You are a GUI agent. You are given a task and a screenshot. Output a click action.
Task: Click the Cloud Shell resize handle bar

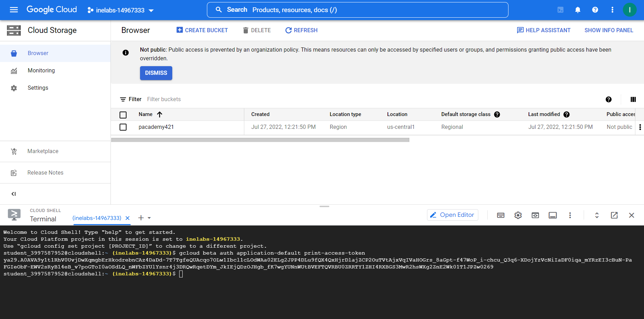click(x=324, y=206)
